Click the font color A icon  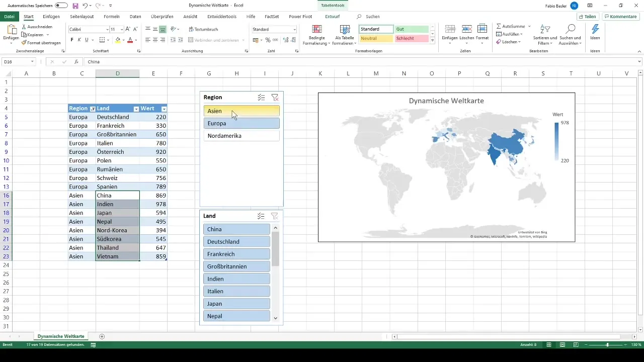pos(130,40)
